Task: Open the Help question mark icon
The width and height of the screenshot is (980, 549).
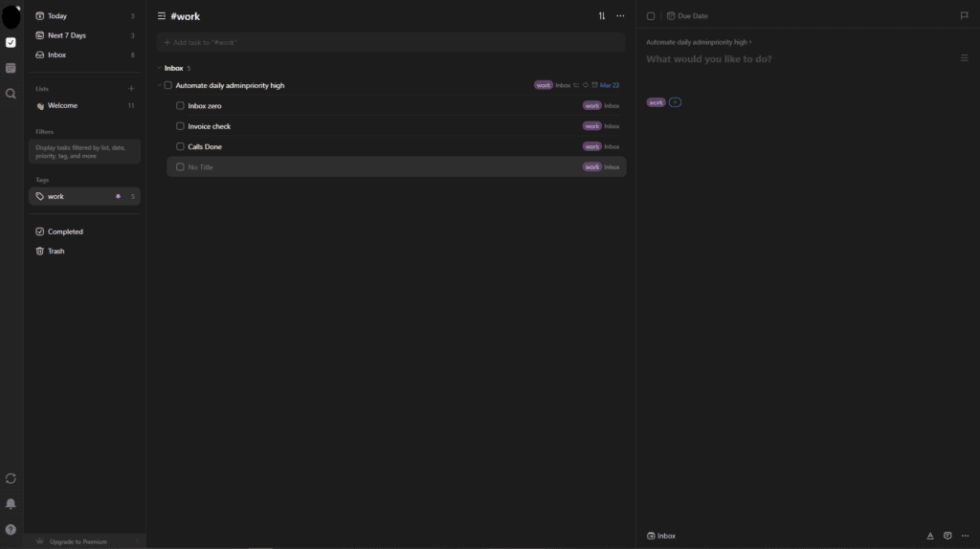Action: click(x=11, y=530)
